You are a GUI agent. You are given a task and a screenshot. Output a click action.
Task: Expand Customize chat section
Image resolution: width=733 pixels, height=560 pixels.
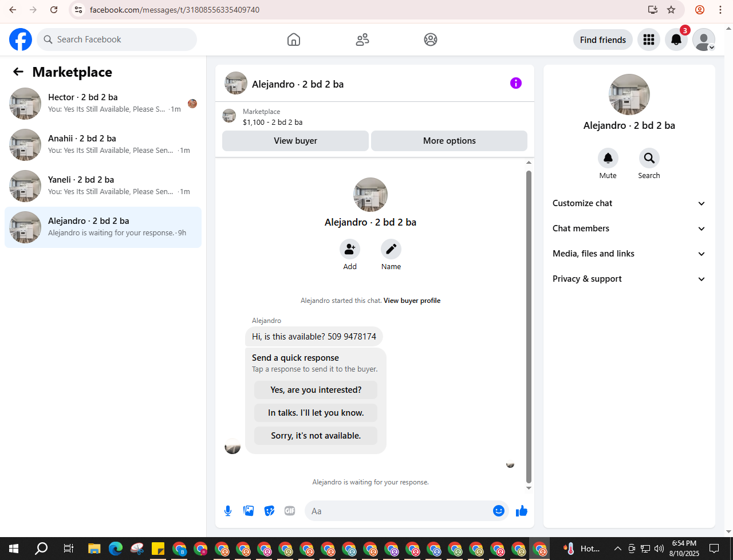coord(629,203)
